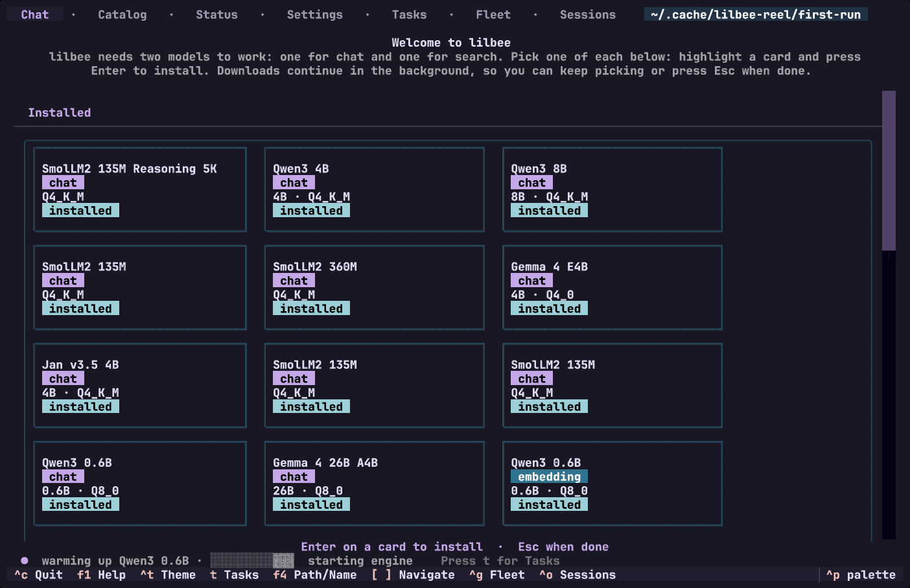Go to the Status tab
The width and height of the screenshot is (910, 588).
216,14
